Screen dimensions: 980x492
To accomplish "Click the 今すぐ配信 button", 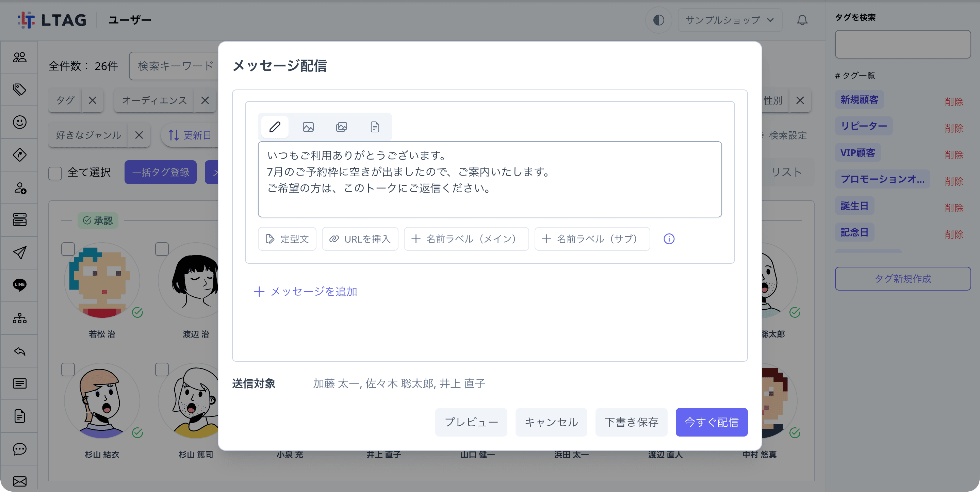I will (712, 422).
